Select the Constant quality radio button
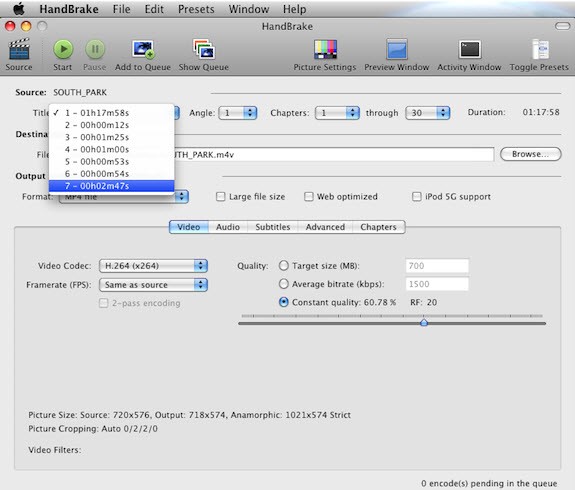This screenshot has height=490, width=575. (x=283, y=302)
